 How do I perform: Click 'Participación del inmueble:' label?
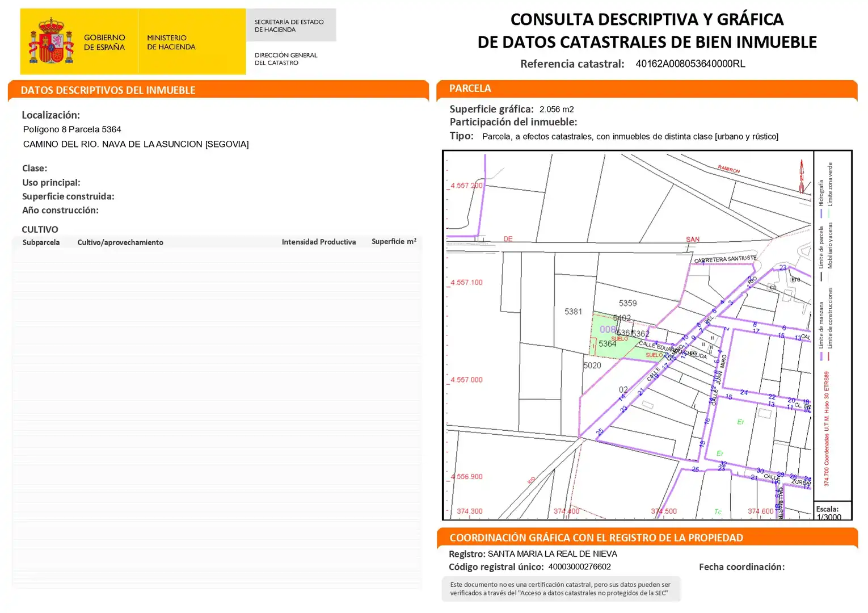(513, 122)
